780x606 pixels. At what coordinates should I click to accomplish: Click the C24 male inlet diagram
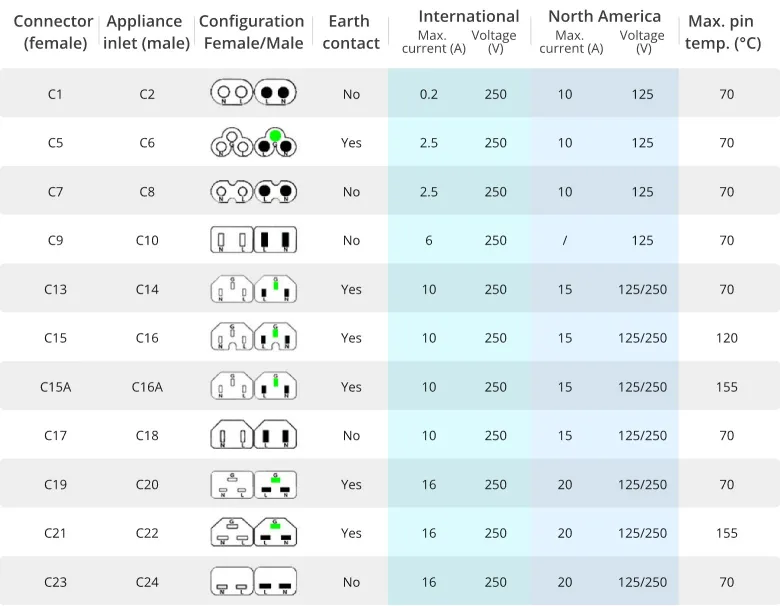pos(275,582)
